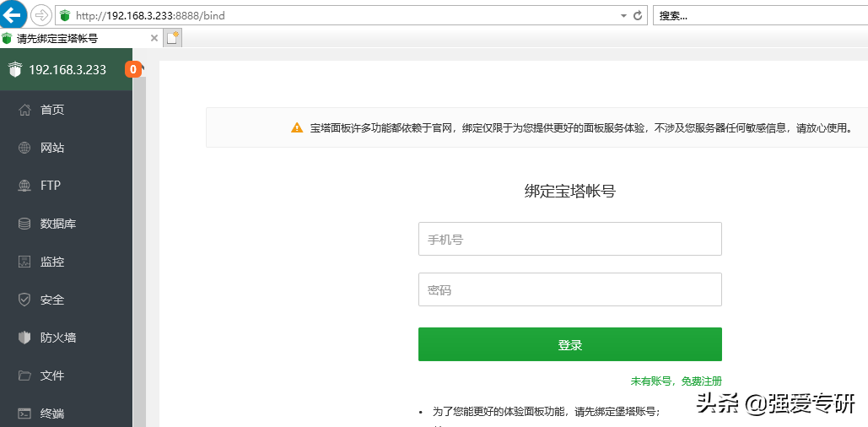Close the 请先绑定宝塔帐号 tab
The image size is (868, 427).
(154, 38)
